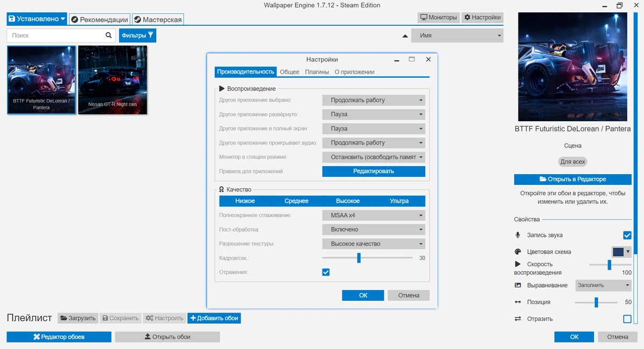644x349 pixels.
Task: Select Medium quality preset
Action: [x=296, y=201]
